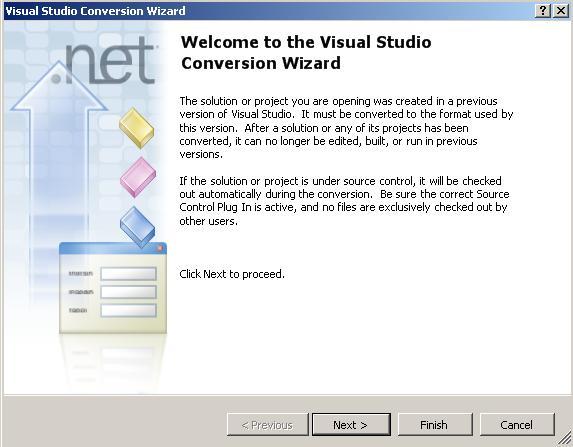Close the wizard using the X button

(561, 11)
